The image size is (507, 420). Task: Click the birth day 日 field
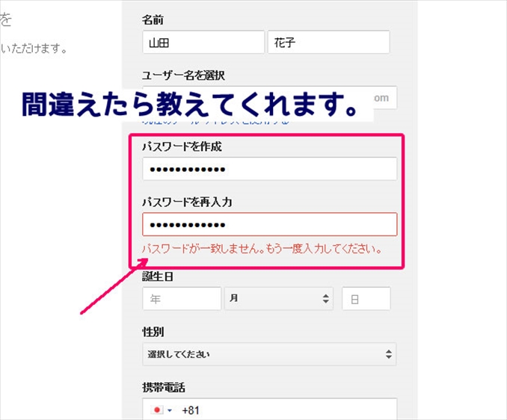tap(366, 298)
